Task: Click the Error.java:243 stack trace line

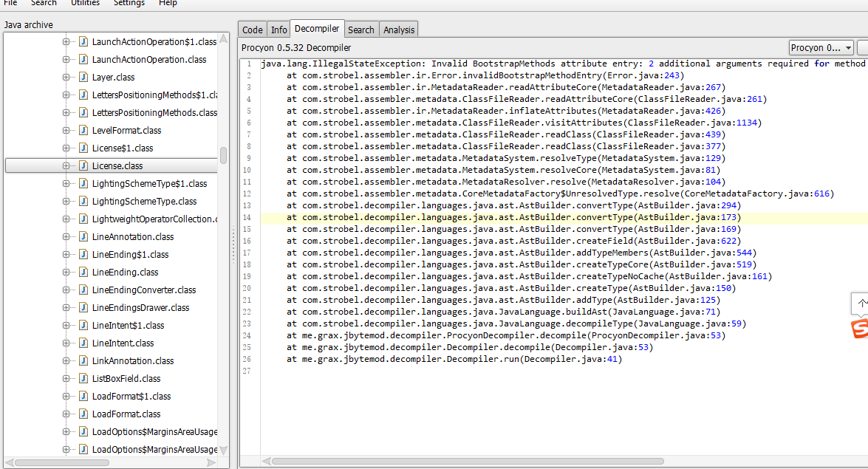Action: (x=485, y=75)
